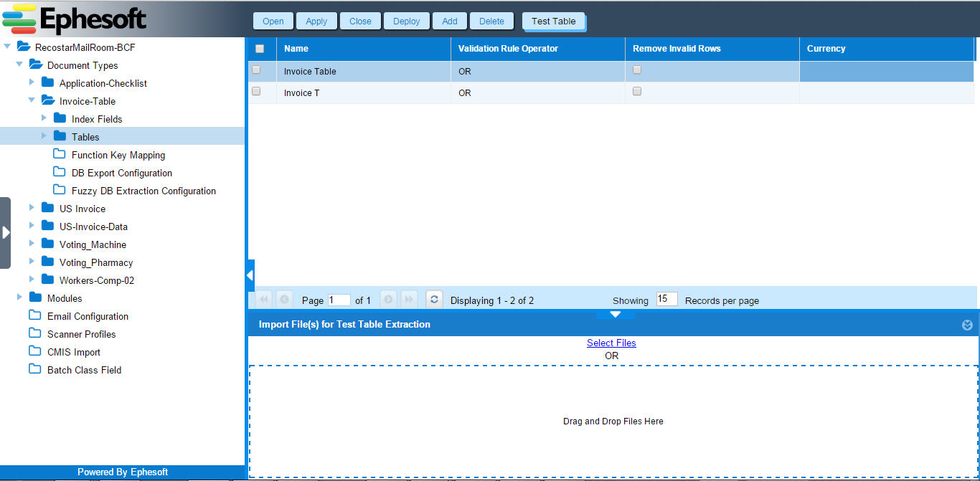This screenshot has height=481, width=980.
Task: Click the Modules folder icon
Action: (x=36, y=298)
